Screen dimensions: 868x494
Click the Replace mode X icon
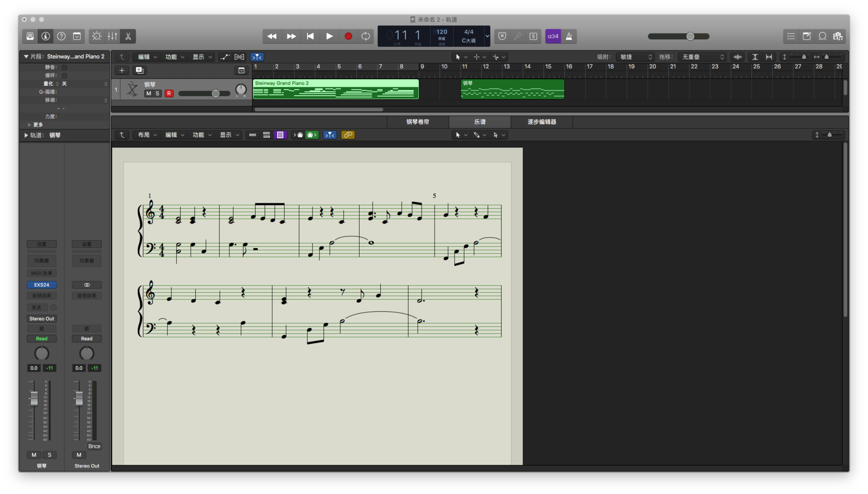pos(502,36)
